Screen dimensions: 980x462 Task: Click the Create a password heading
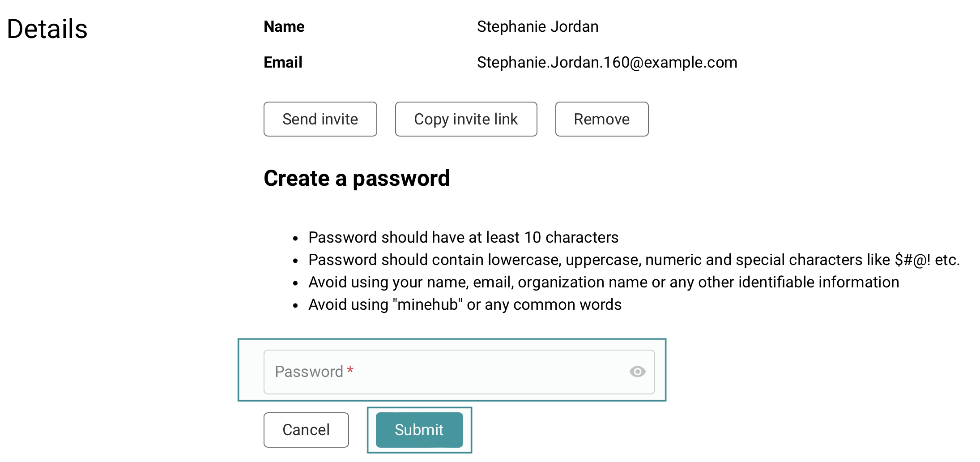(x=357, y=178)
